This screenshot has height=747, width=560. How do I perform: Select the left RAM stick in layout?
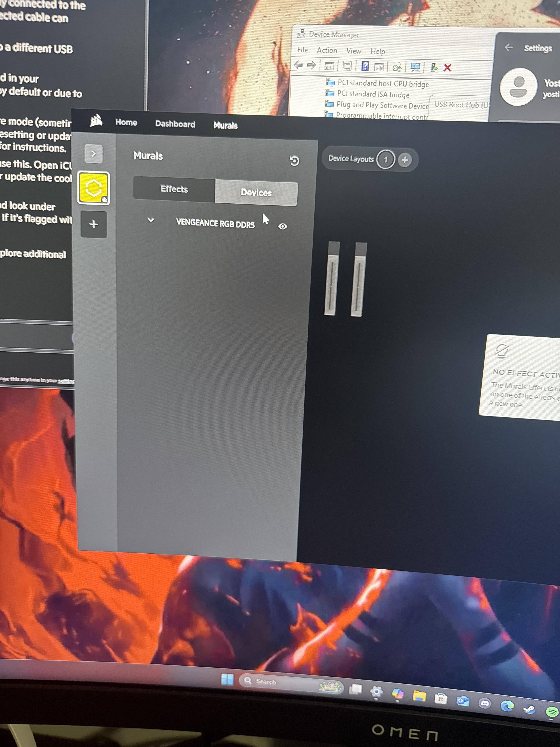click(x=332, y=279)
